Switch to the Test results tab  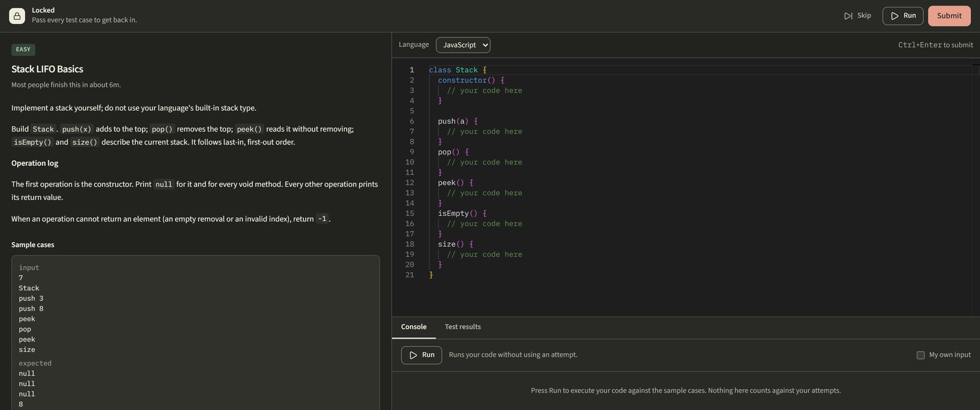[462, 327]
